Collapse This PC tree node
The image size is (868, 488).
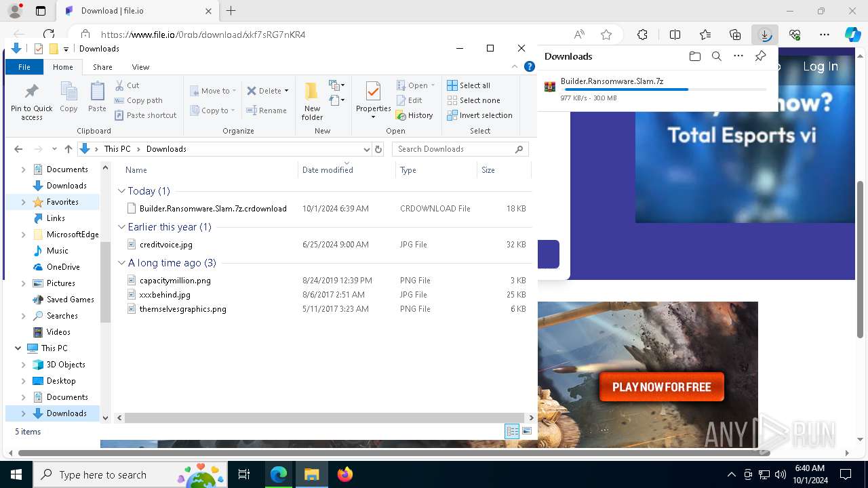click(18, 348)
